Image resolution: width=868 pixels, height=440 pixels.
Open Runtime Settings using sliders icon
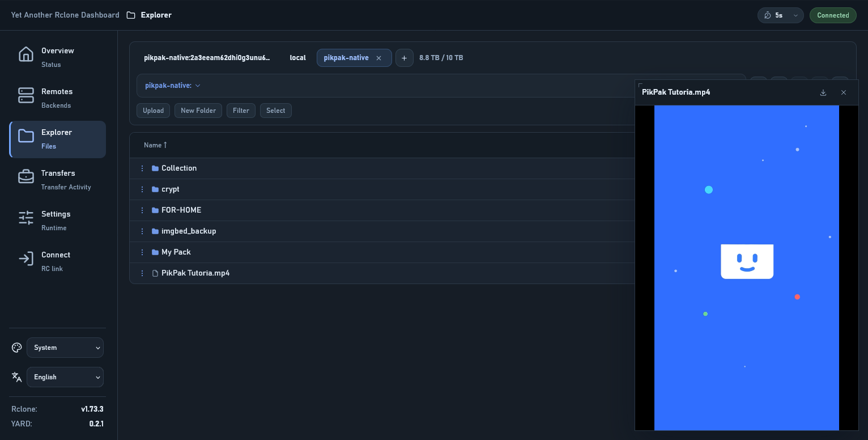26,217
